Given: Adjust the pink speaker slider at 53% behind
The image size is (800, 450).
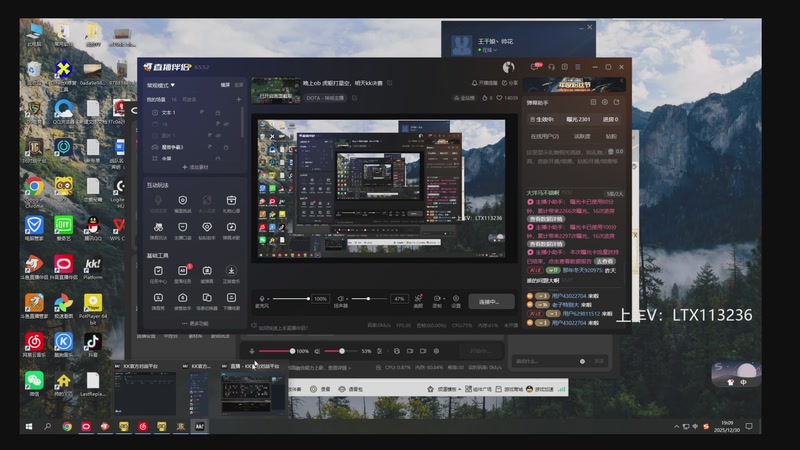Looking at the screenshot, I should click(341, 351).
